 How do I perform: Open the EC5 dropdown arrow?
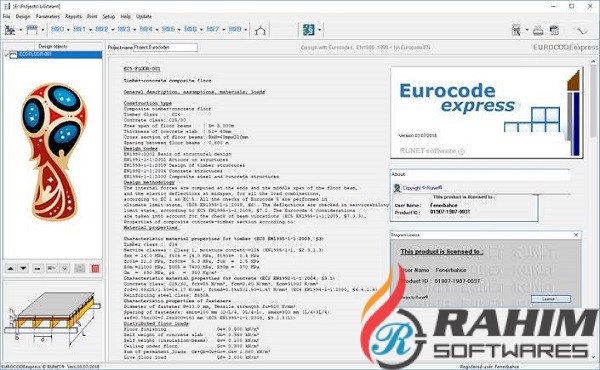179,29
